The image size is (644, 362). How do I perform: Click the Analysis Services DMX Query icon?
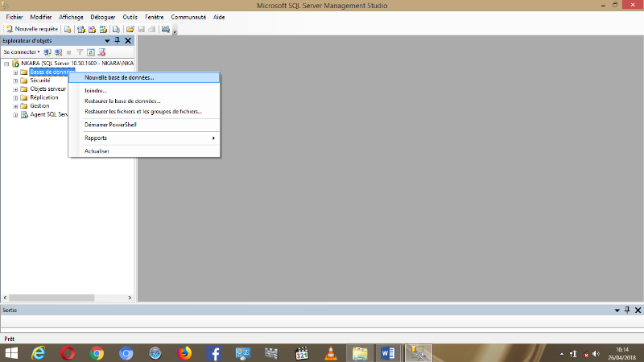click(x=92, y=29)
